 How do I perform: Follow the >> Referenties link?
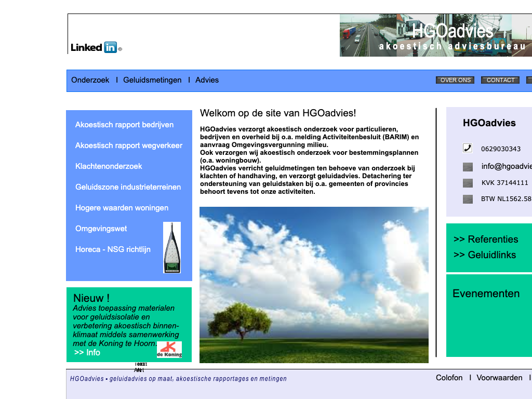coord(486,240)
